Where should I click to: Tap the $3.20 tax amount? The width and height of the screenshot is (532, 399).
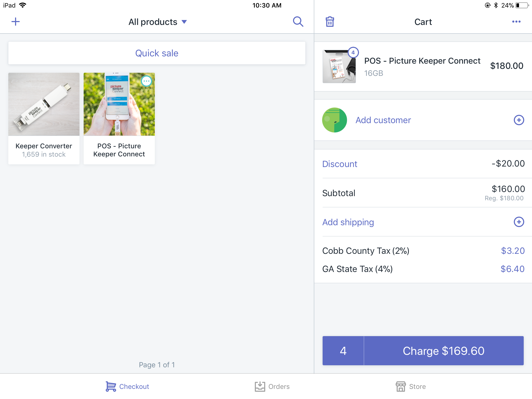(x=513, y=251)
